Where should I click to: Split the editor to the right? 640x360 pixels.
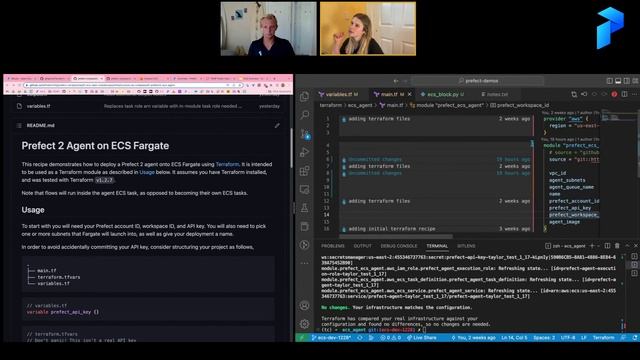pyautogui.click(x=624, y=94)
